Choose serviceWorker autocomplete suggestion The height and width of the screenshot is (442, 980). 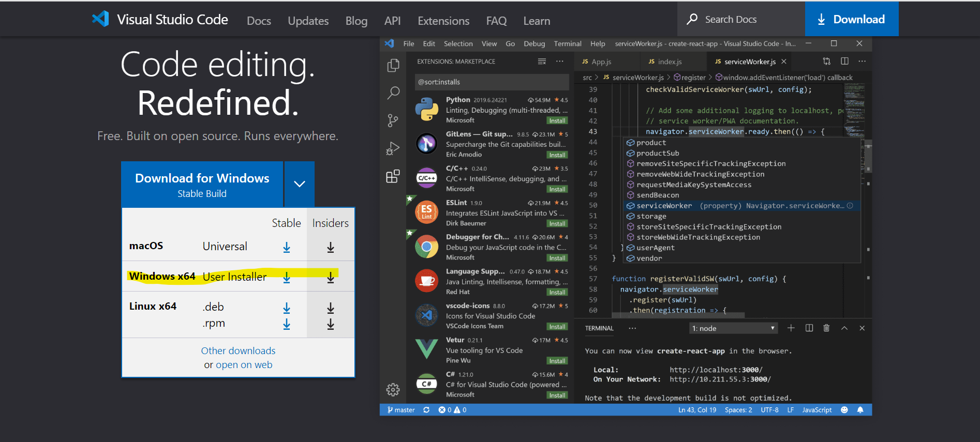click(x=743, y=206)
